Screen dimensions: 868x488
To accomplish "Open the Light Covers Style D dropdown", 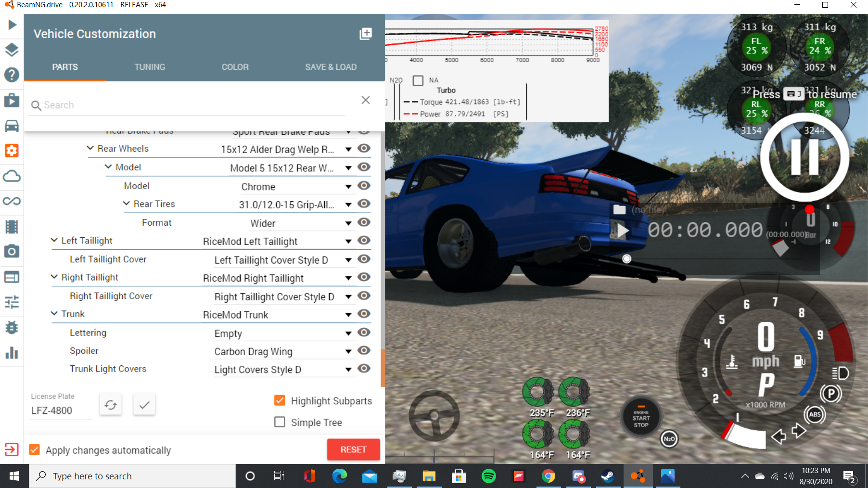I will click(284, 370).
